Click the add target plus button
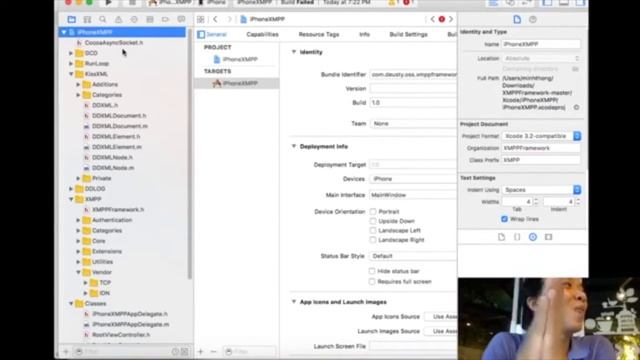Screen dimensions: 640x360 tap(200, 351)
